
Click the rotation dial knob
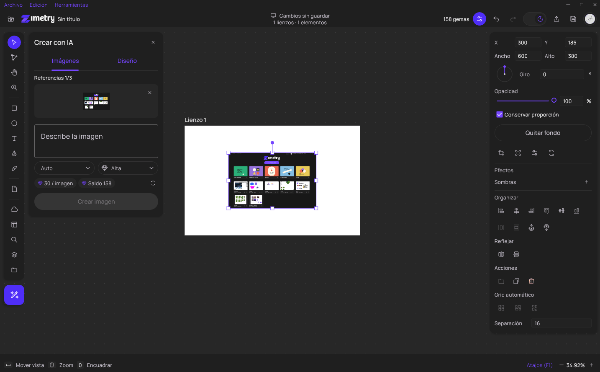click(504, 67)
